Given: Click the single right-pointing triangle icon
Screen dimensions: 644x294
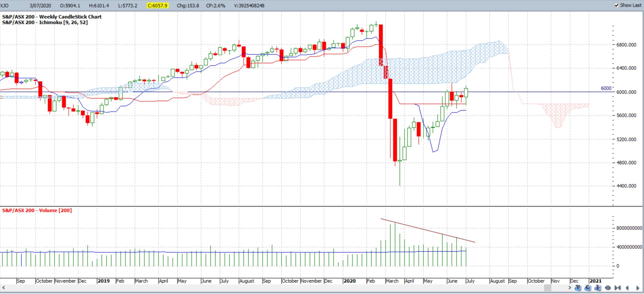Looking at the screenshot, I should tap(638, 288).
